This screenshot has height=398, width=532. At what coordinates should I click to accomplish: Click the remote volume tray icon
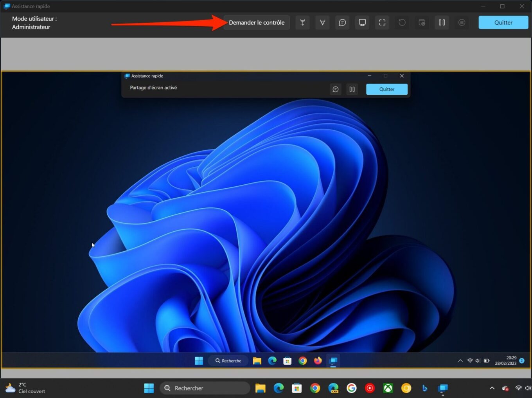(478, 361)
